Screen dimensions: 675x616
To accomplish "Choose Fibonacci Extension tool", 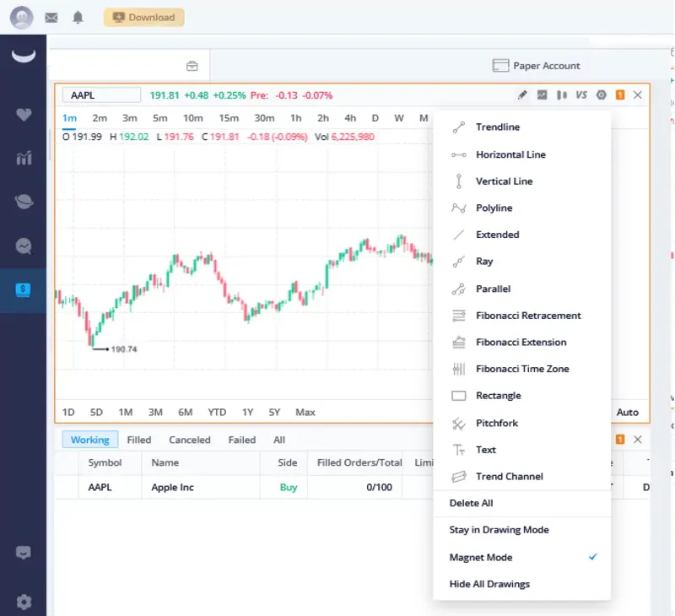I will pos(521,343).
